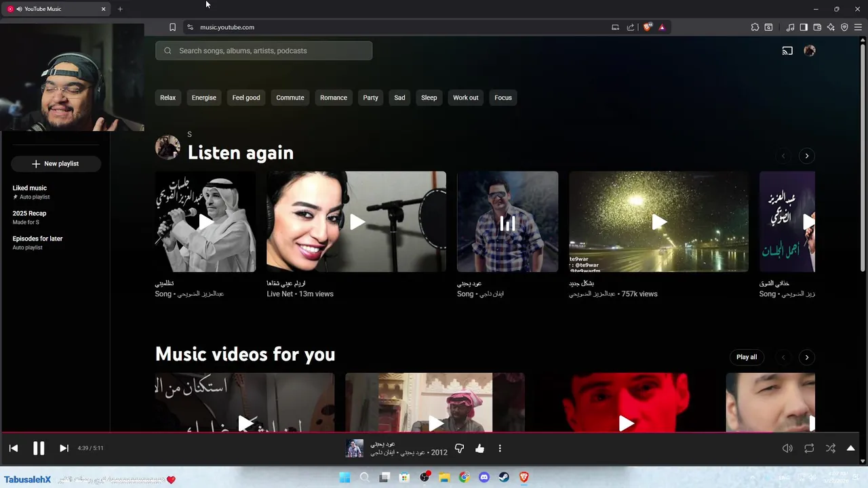The width and height of the screenshot is (868, 488).
Task: Click the Brave VPN shield icon
Action: pos(844,27)
